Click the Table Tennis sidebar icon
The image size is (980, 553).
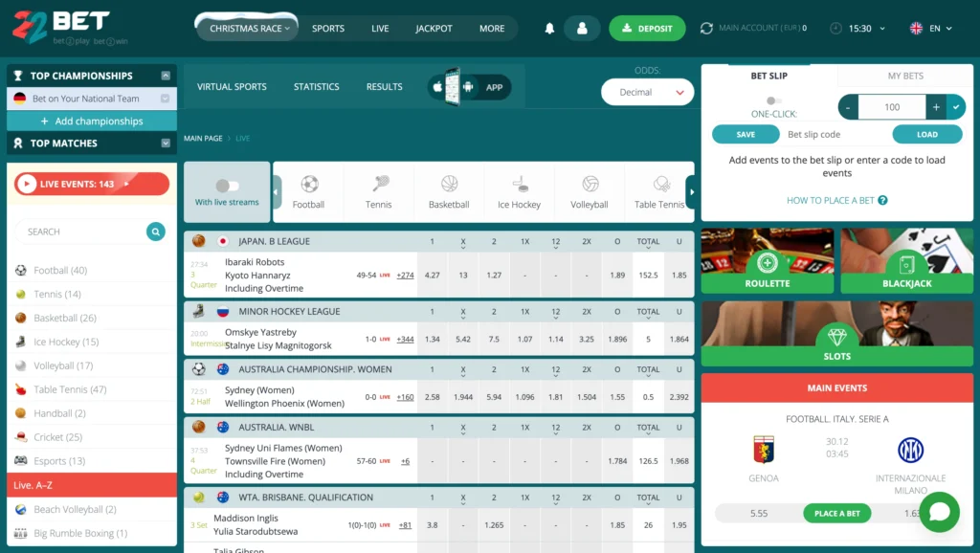coord(21,389)
